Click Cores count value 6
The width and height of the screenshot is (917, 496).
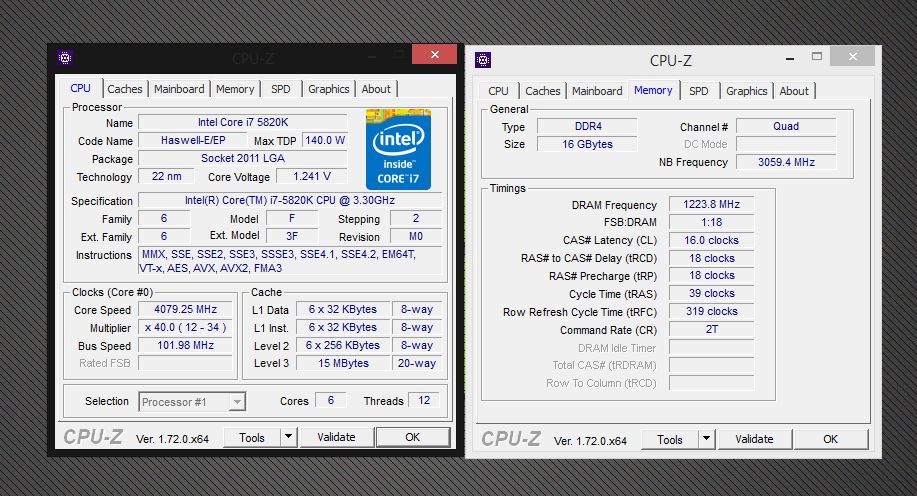[x=330, y=400]
